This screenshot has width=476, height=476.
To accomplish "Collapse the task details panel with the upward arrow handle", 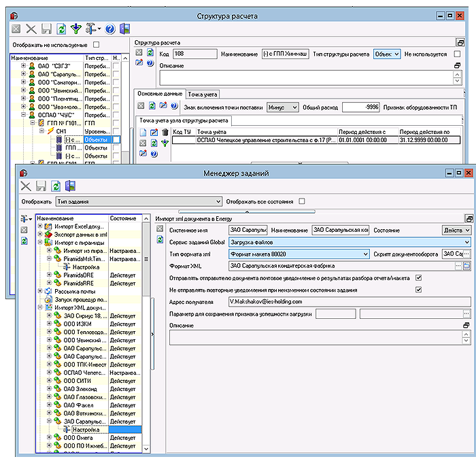I will pos(247,211).
